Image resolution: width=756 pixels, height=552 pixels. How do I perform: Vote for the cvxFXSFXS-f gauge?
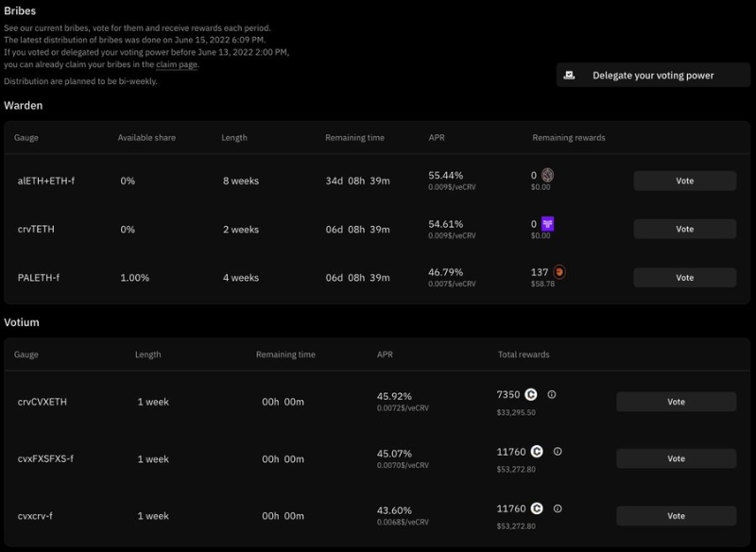676,458
